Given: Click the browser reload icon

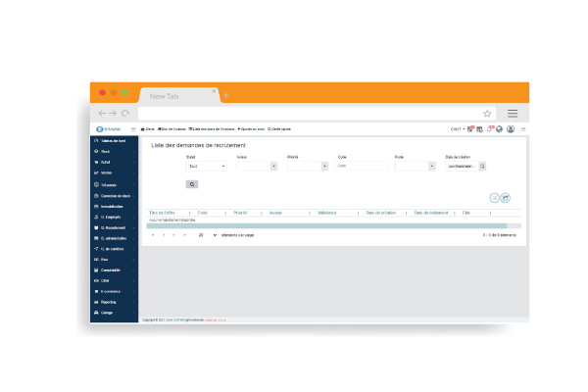Looking at the screenshot, I should pos(124,113).
